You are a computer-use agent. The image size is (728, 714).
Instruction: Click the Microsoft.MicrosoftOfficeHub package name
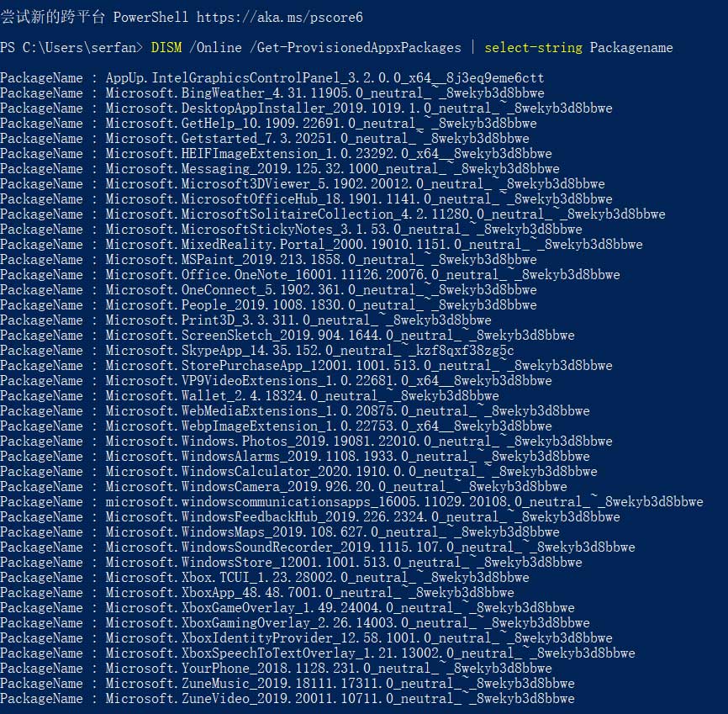coord(359,199)
